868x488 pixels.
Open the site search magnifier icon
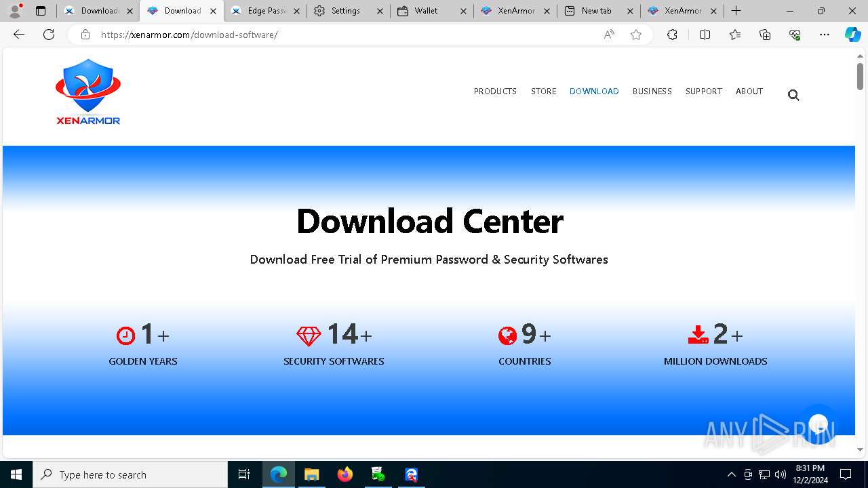(793, 95)
